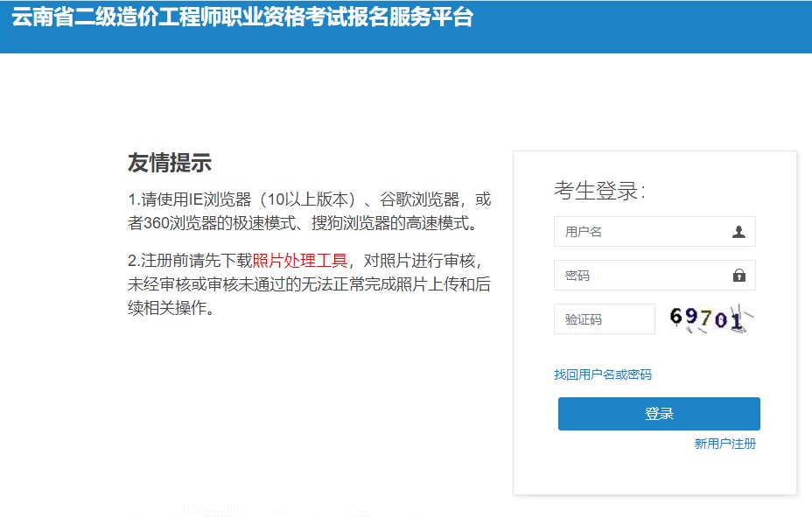Focus the 密码 input field

(643, 276)
